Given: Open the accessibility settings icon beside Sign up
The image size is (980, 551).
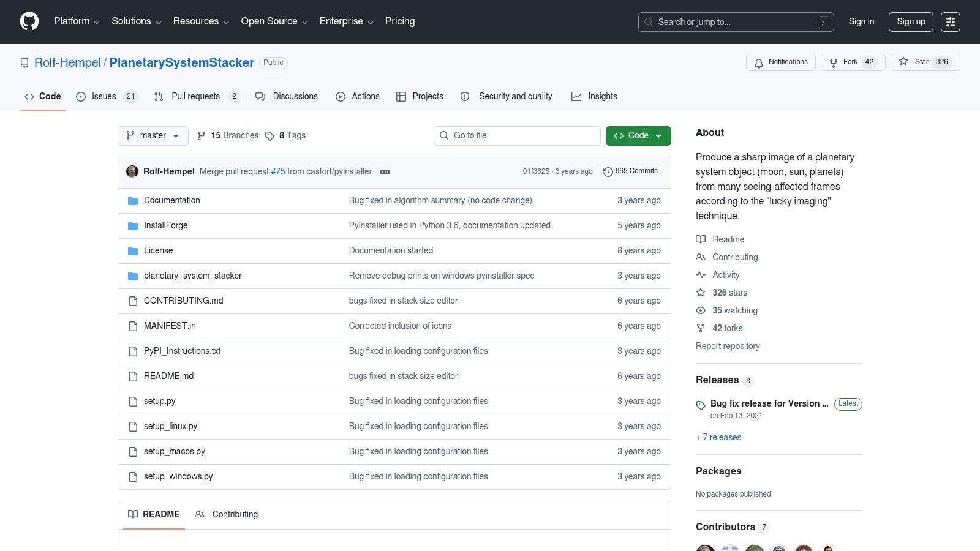Looking at the screenshot, I should [951, 22].
